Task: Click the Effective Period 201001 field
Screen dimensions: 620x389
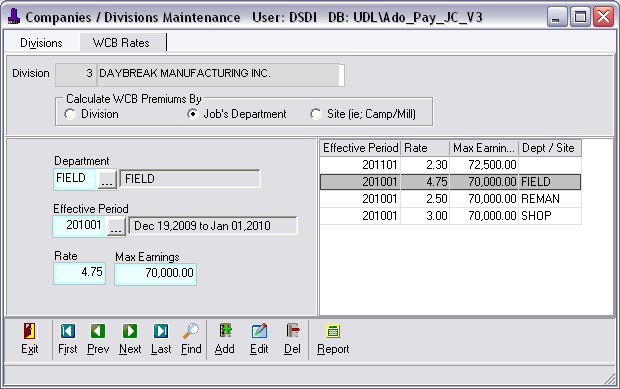Action: 79,226
